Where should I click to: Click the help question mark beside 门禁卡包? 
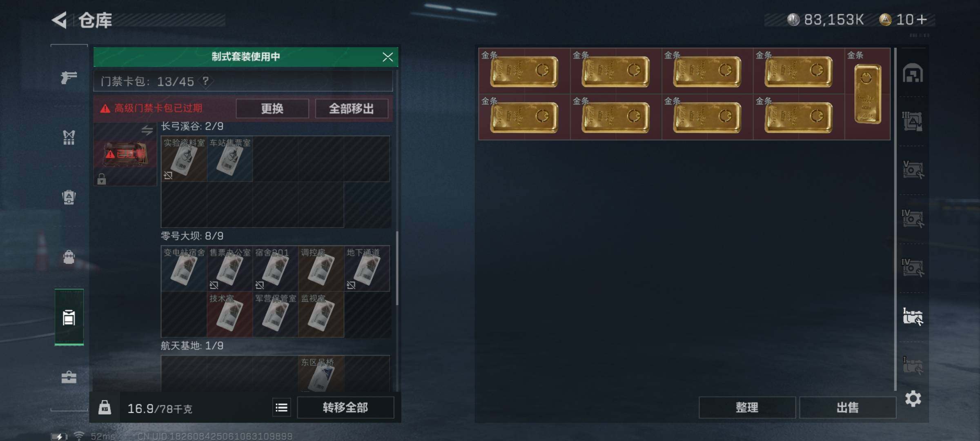[206, 81]
